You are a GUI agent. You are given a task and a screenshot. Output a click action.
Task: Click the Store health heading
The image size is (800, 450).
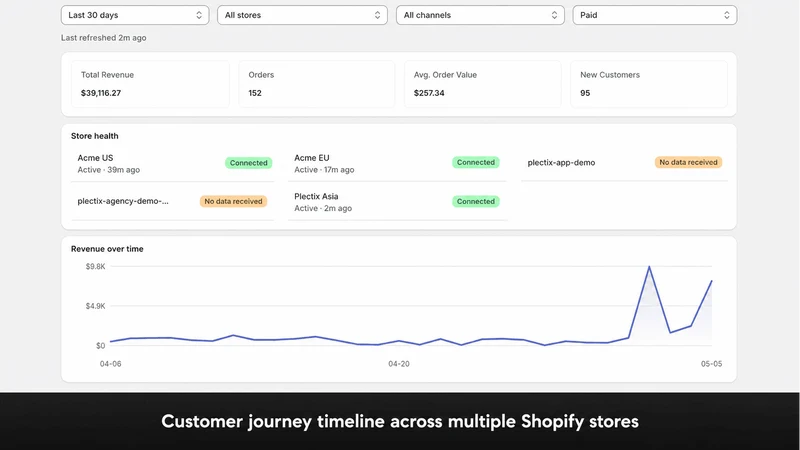click(x=94, y=136)
